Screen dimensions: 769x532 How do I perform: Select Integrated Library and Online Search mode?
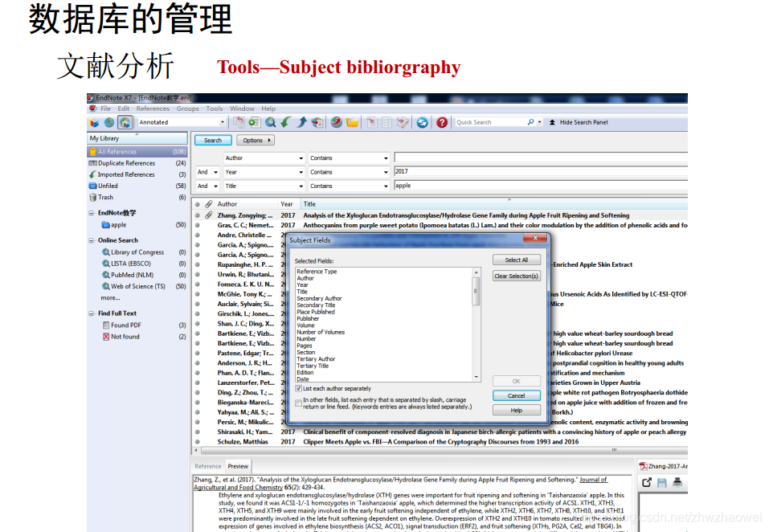(125, 123)
